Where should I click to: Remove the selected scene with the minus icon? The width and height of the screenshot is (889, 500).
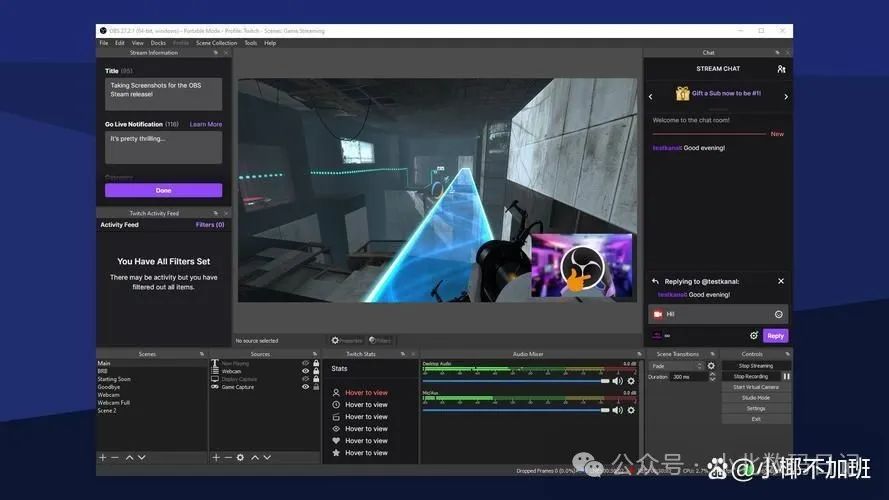(x=115, y=457)
